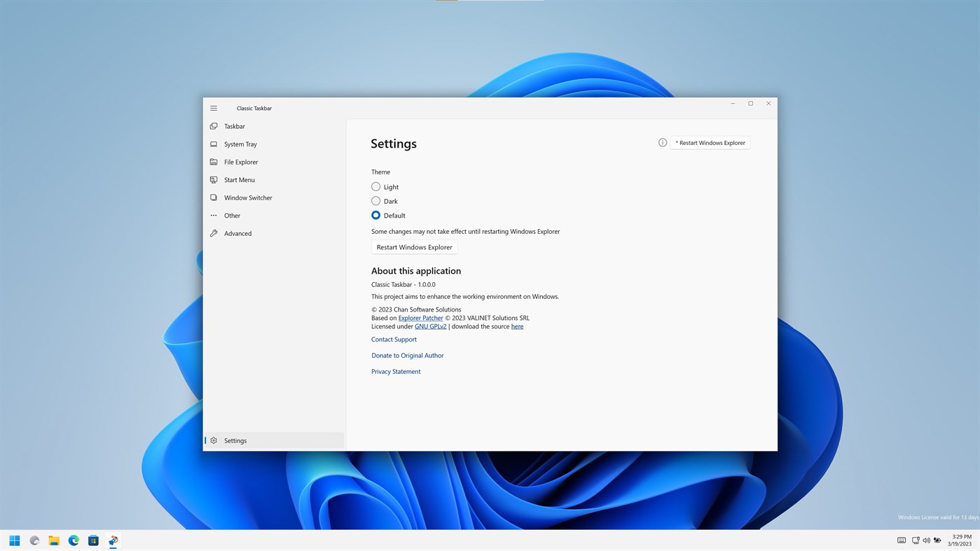Click the volume speaker icon in system tray
Screen dimensions: 980x551
coord(926,540)
